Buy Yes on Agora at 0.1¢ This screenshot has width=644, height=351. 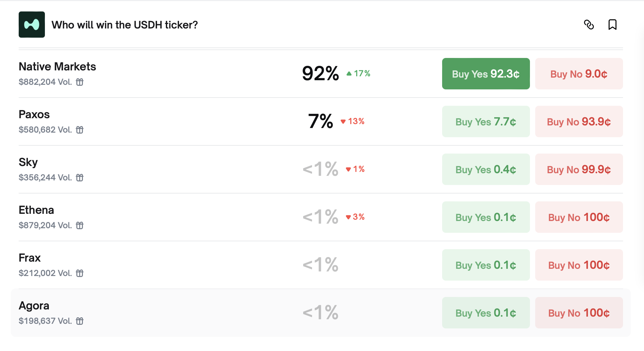click(485, 313)
